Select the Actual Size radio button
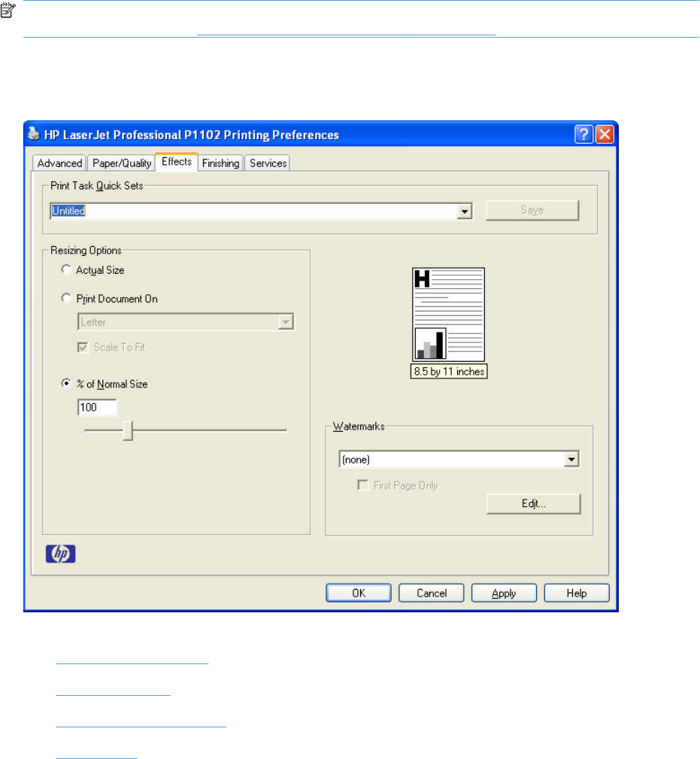This screenshot has height=759, width=700. 66,269
